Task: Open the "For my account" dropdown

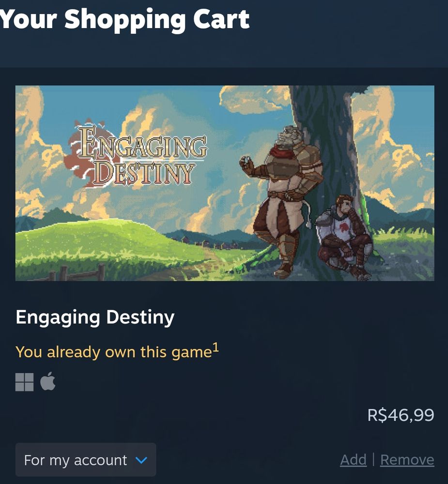Action: tap(86, 460)
